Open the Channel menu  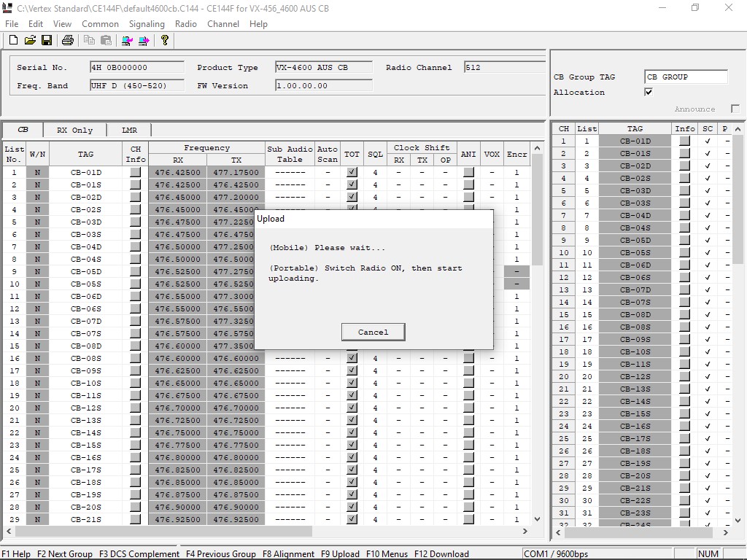click(x=223, y=24)
